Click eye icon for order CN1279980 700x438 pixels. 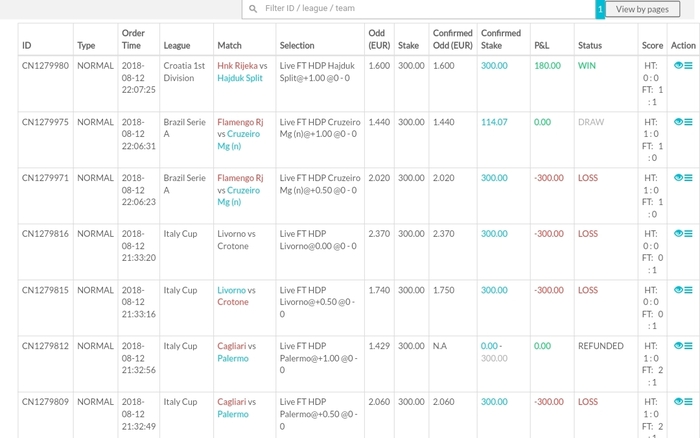click(x=678, y=66)
